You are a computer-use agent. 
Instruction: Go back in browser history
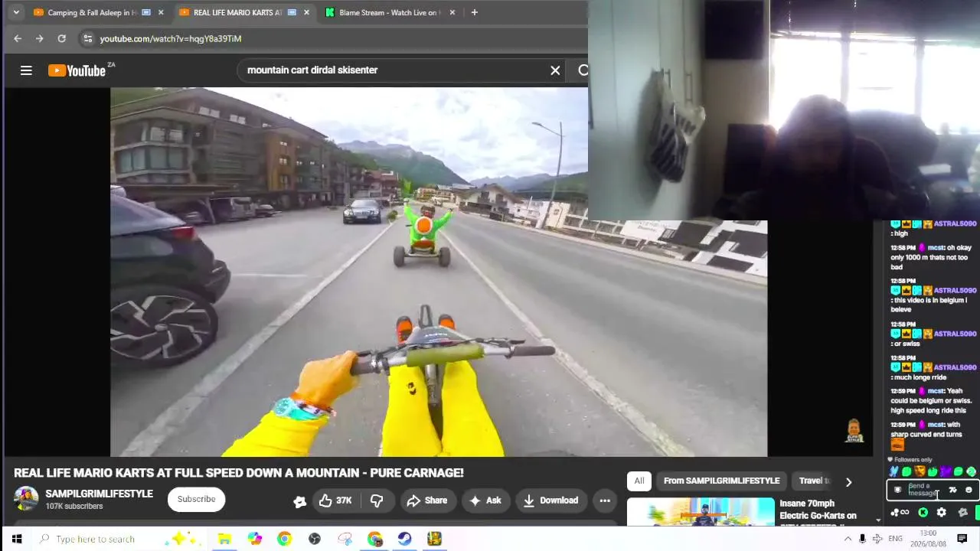click(18, 38)
